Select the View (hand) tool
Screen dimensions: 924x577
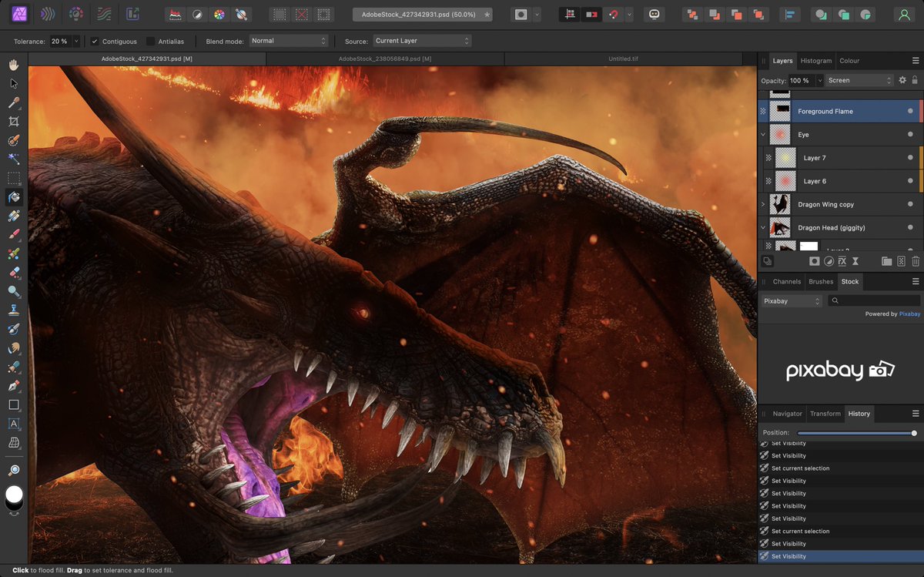pos(13,65)
